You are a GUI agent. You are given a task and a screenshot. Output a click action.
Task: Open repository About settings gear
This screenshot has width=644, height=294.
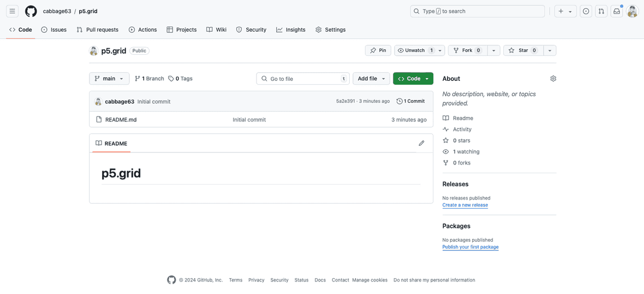[553, 79]
